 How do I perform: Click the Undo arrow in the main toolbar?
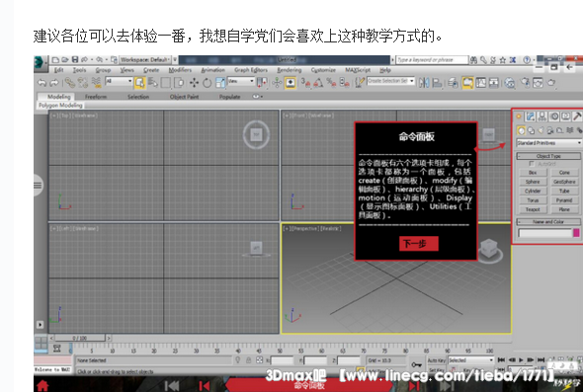coord(42,83)
